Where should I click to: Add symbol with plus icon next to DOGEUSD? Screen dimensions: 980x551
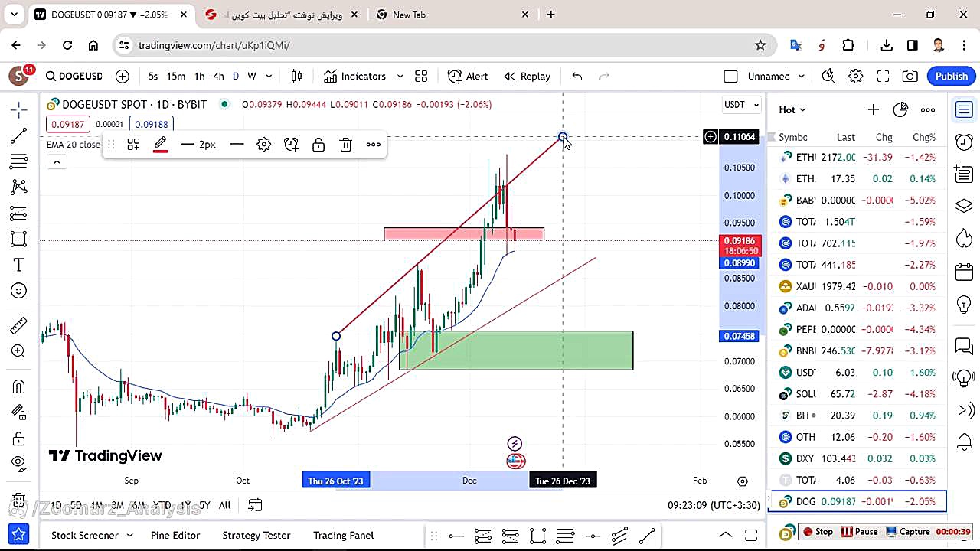[x=122, y=76]
